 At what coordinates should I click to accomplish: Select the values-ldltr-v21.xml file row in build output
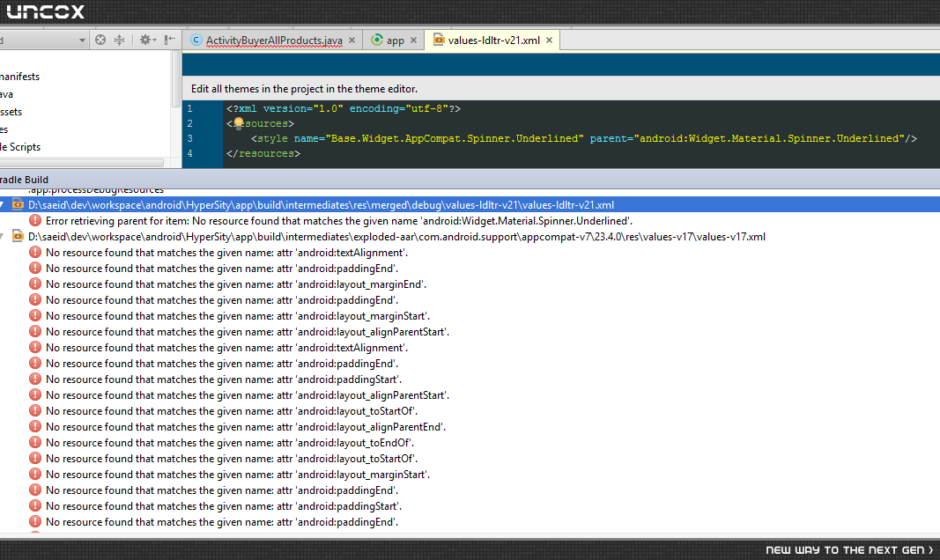[x=470, y=205]
